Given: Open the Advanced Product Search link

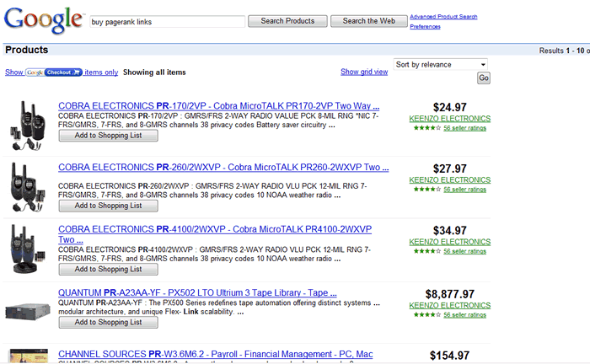Looking at the screenshot, I should click(443, 17).
